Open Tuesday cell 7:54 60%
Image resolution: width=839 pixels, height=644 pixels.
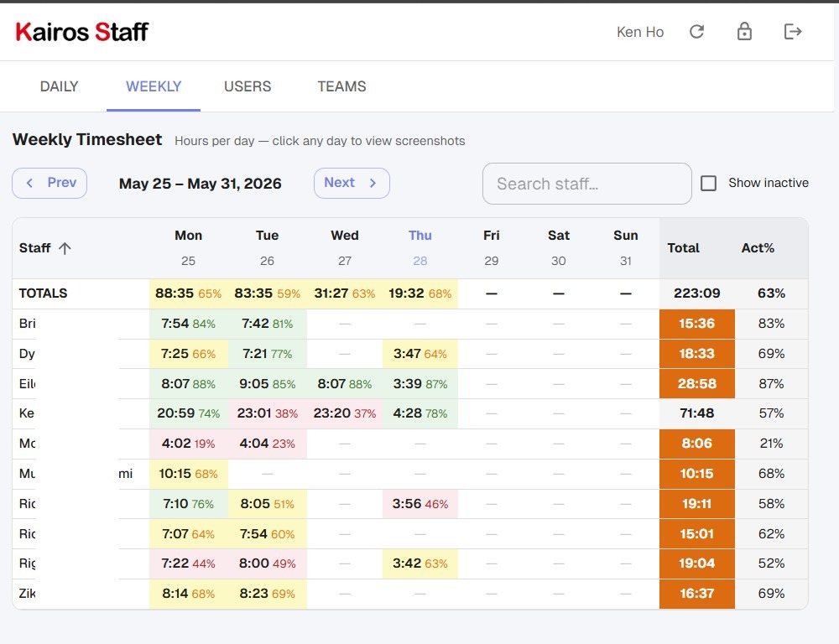coord(267,534)
